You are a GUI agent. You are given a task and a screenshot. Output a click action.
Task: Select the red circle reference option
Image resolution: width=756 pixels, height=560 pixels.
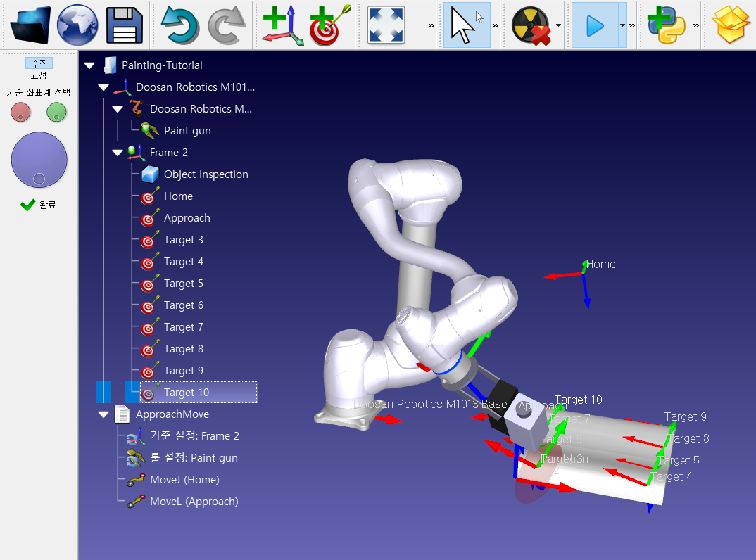click(x=20, y=112)
